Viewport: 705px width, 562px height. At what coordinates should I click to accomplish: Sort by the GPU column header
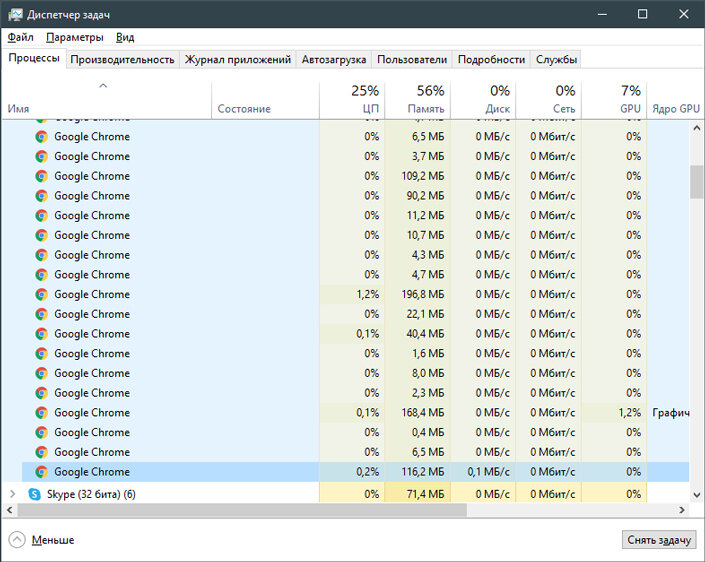coord(614,100)
